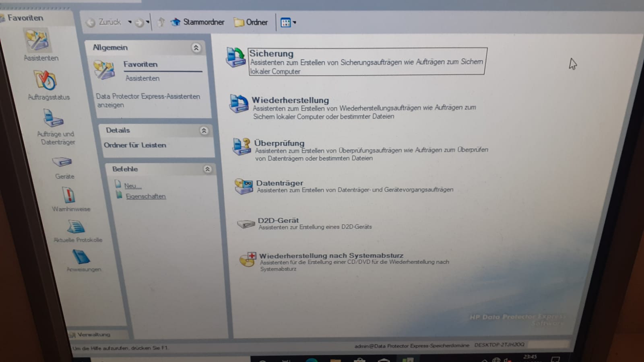The height and width of the screenshot is (362, 644).
Task: Select the Aufträge und Datenträger icon
Action: [54, 119]
